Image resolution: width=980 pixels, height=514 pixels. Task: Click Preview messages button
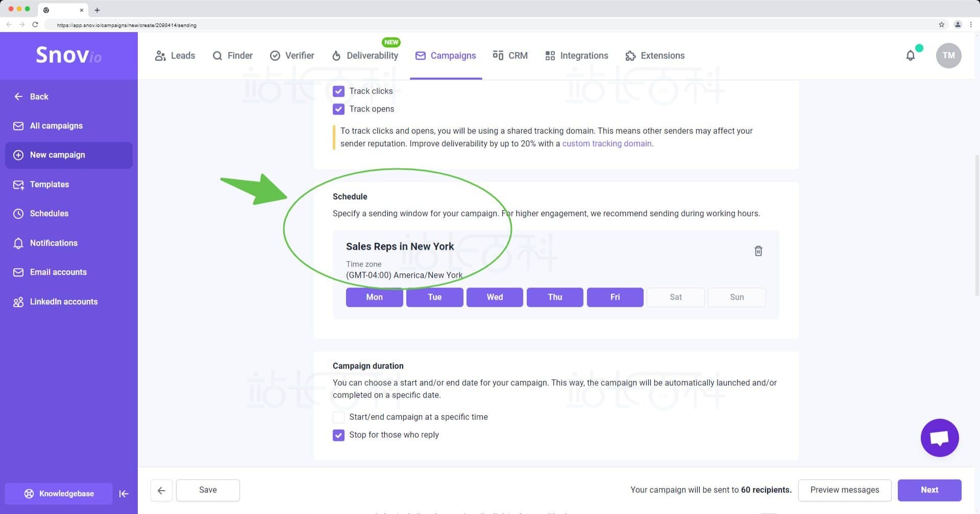click(x=845, y=491)
